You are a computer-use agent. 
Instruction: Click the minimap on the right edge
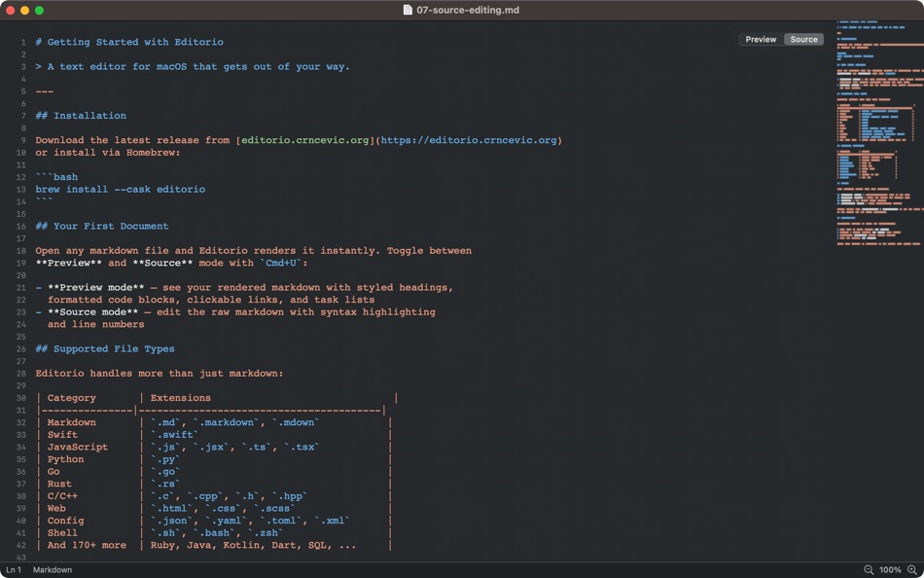click(x=880, y=133)
